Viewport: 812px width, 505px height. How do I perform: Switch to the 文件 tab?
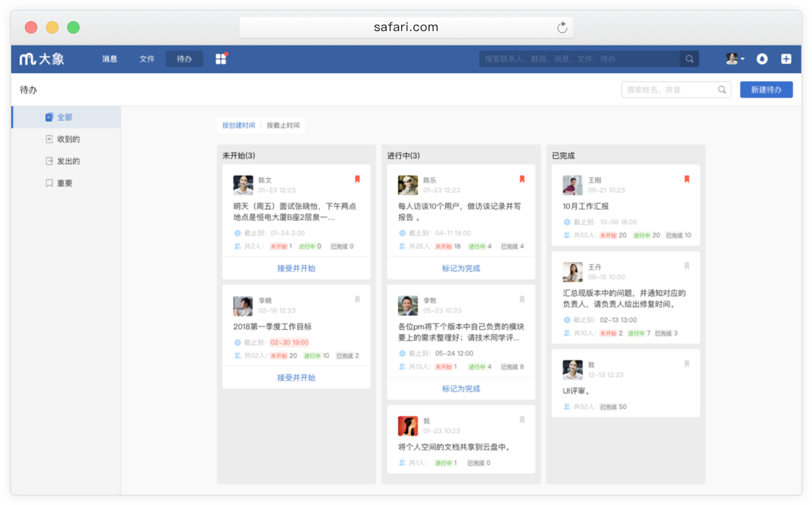[x=147, y=59]
